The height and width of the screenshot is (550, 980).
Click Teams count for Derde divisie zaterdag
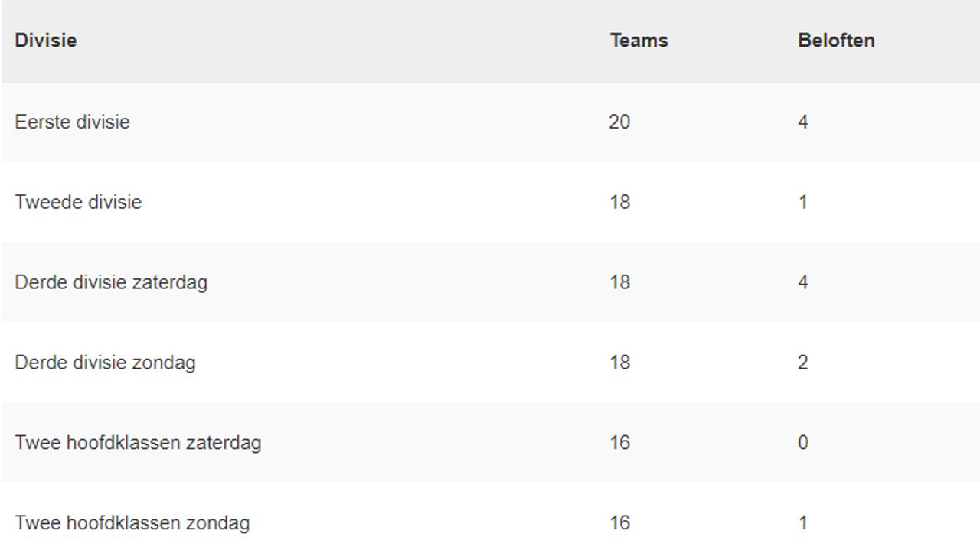click(619, 282)
